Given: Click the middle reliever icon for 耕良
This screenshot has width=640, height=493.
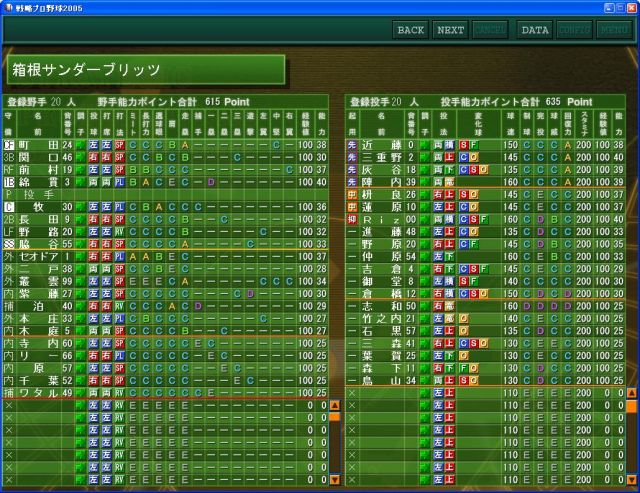Looking at the screenshot, I should (352, 195).
